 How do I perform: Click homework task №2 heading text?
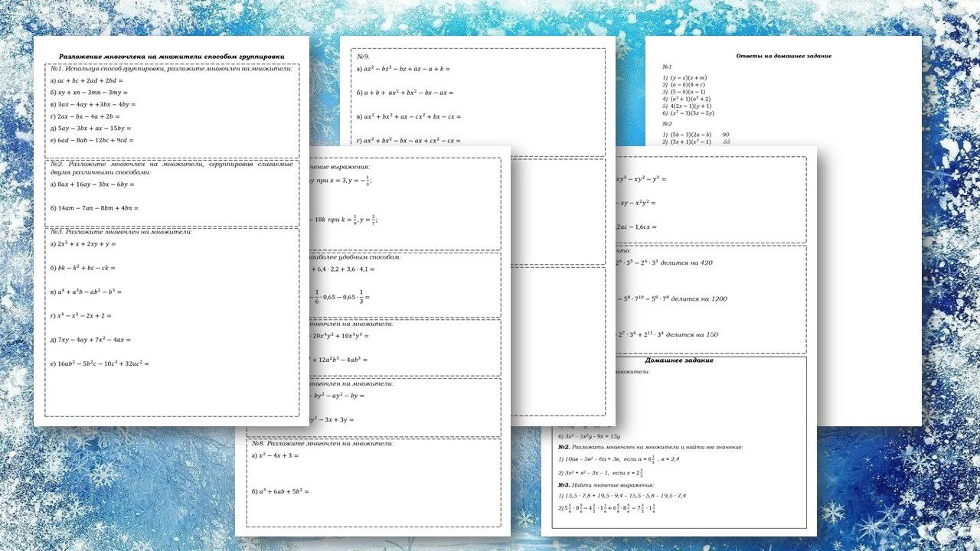coord(650,447)
